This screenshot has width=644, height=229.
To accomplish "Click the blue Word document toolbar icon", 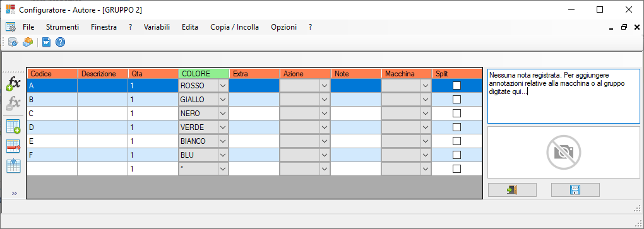I will click(x=47, y=42).
